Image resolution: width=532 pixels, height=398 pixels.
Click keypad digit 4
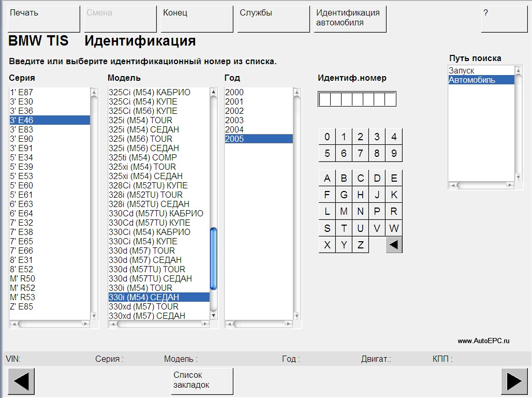394,137
